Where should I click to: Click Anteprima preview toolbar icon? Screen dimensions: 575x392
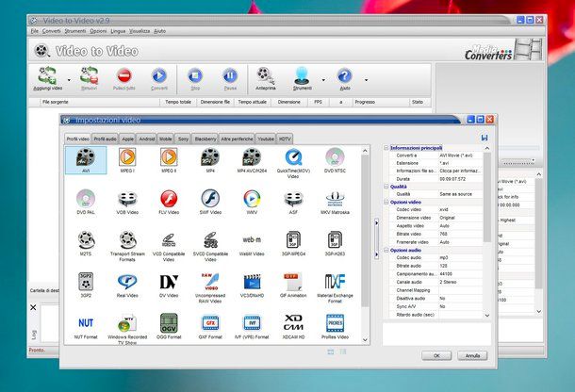click(x=266, y=78)
